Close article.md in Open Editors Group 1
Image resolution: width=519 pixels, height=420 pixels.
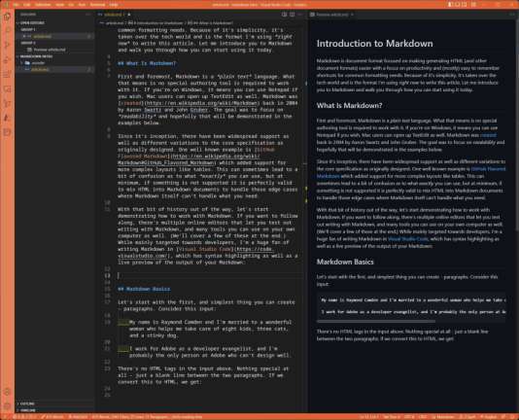(x=24, y=36)
